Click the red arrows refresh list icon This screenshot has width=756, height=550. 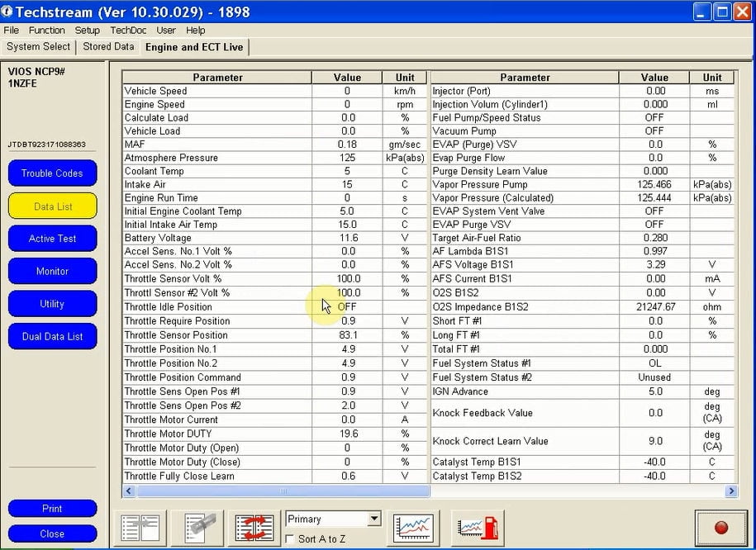[254, 528]
